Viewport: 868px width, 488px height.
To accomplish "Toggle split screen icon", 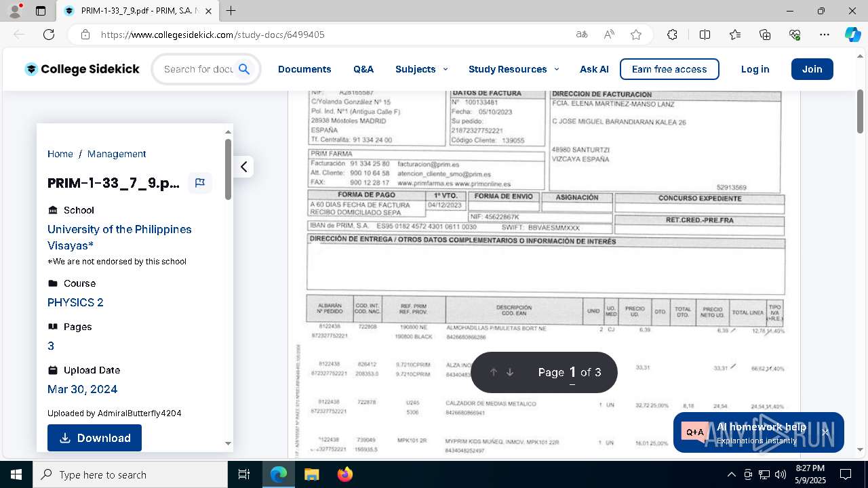I will [705, 35].
